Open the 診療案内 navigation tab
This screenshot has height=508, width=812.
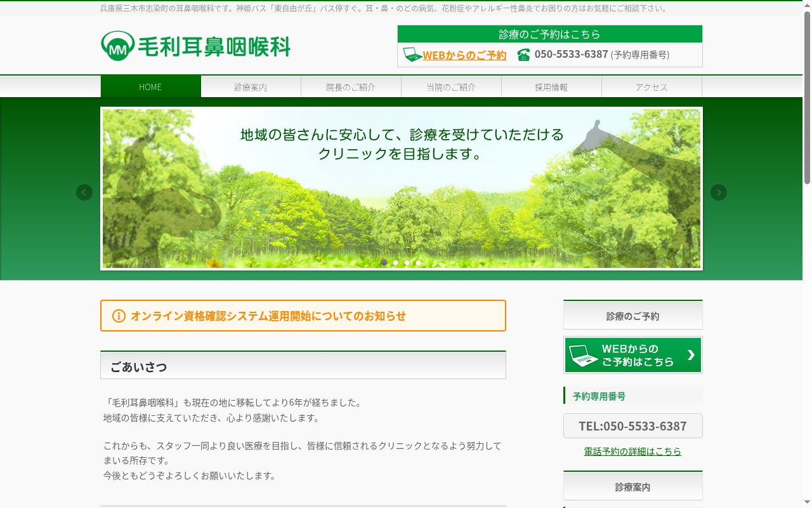(251, 87)
